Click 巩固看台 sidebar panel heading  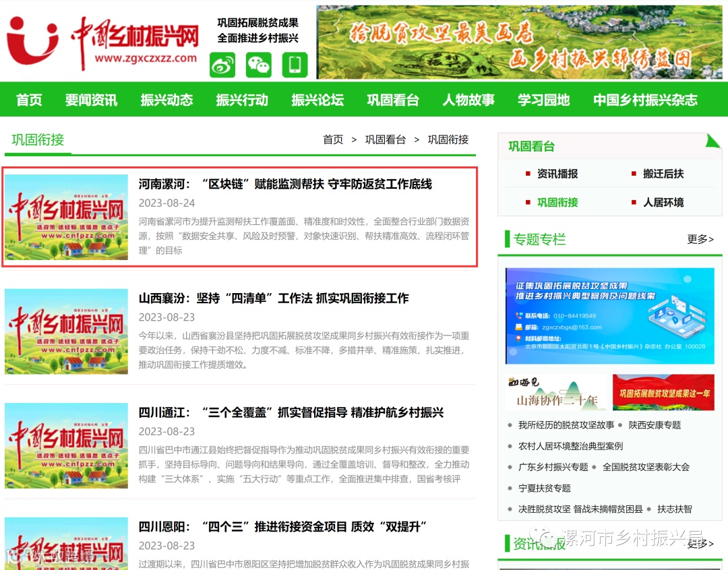[x=531, y=147]
